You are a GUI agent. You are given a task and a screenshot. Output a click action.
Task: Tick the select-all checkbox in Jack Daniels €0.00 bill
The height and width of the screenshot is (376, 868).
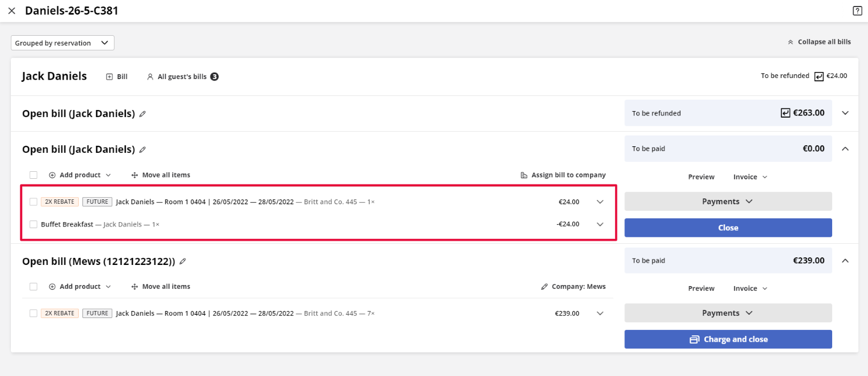(34, 175)
